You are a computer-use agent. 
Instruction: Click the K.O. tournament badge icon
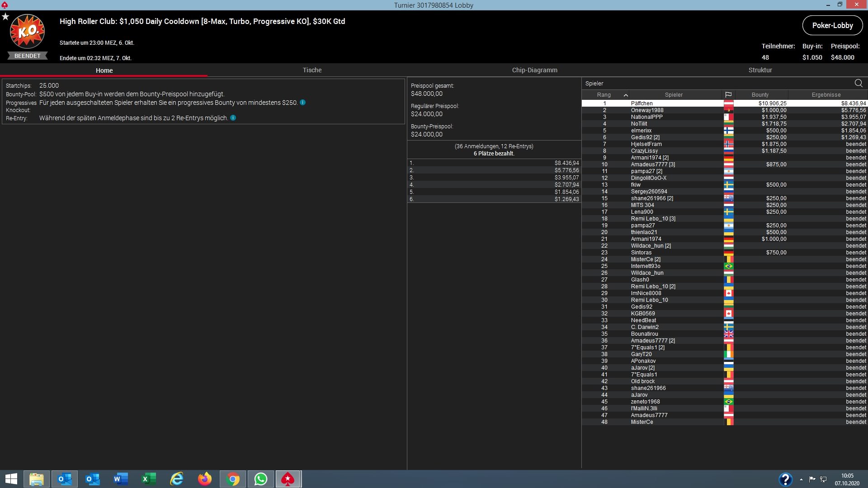point(27,32)
